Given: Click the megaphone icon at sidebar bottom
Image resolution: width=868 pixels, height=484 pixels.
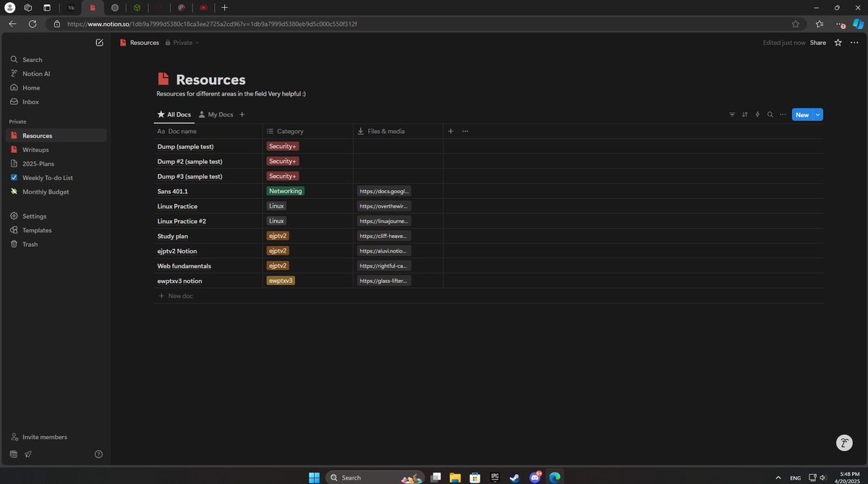Looking at the screenshot, I should coord(28,454).
